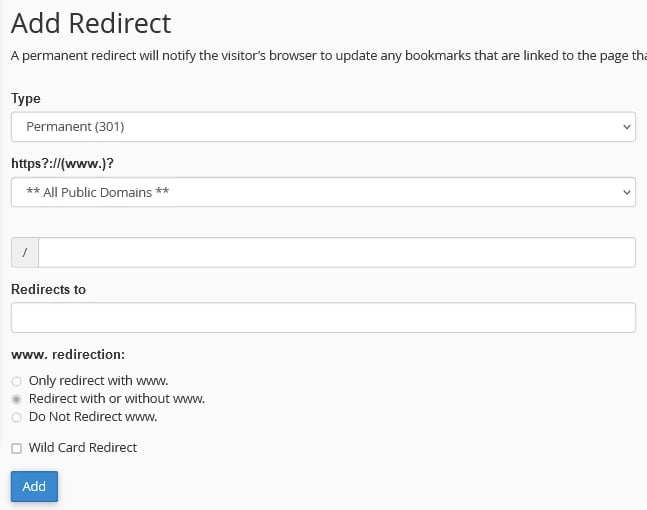Click the 'Only redirect with www.' label text

pyautogui.click(x=99, y=380)
